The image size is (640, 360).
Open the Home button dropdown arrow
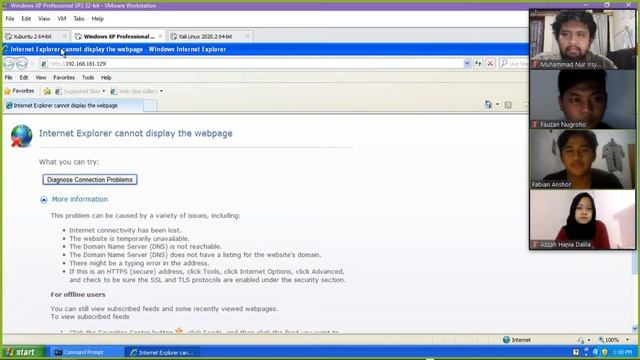(497, 105)
